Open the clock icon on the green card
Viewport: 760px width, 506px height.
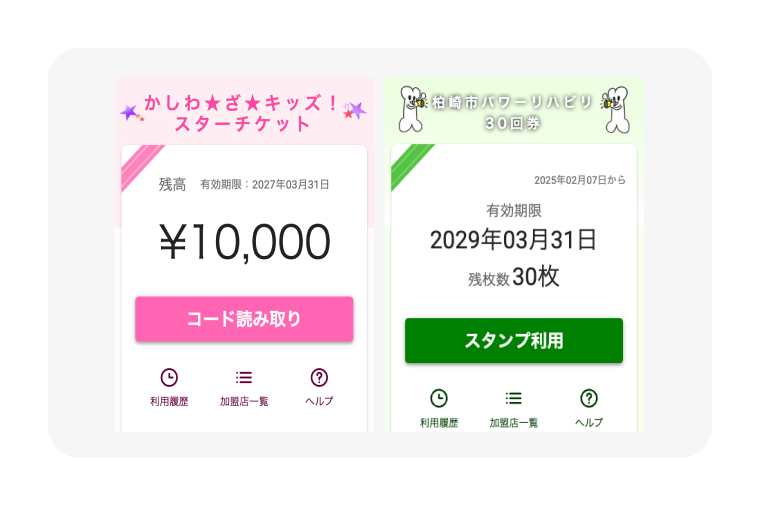[439, 398]
